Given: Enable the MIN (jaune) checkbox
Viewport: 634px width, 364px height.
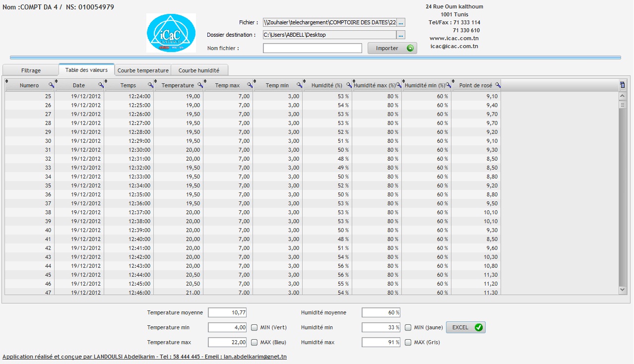Looking at the screenshot, I should coord(408,327).
